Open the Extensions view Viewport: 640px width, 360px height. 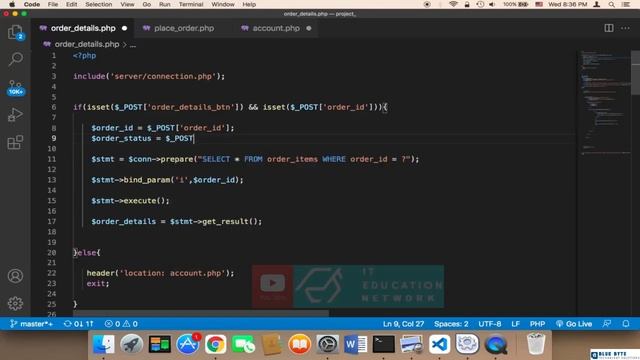[x=15, y=142]
